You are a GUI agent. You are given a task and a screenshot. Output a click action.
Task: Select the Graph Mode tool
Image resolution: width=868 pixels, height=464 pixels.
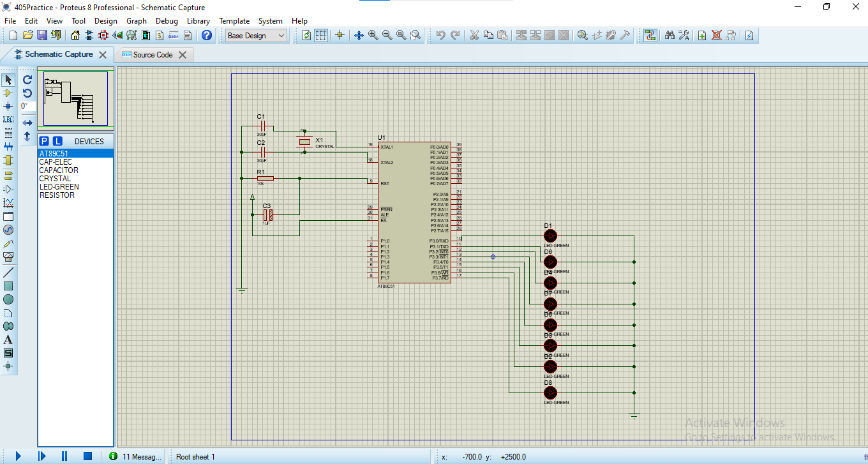point(8,202)
